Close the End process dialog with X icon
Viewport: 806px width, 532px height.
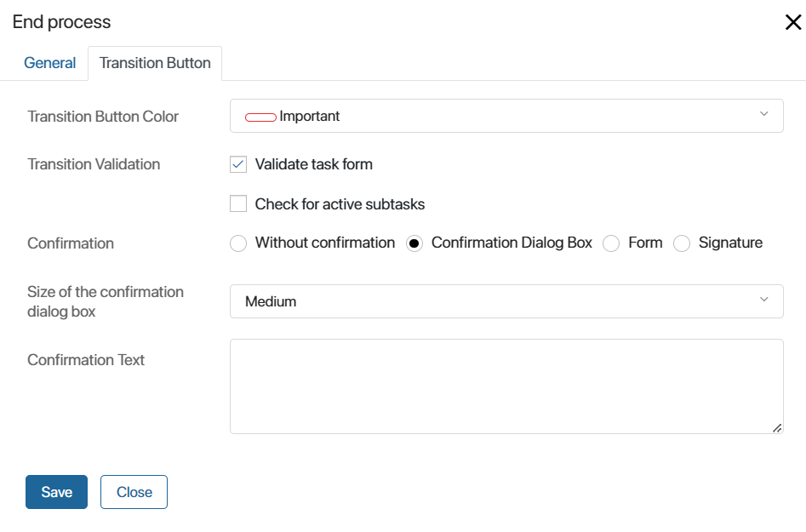point(793,22)
